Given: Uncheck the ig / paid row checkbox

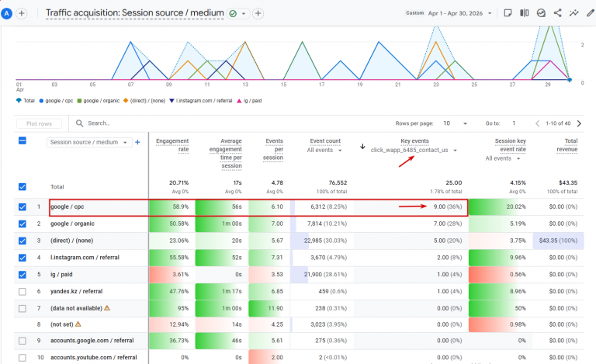Looking at the screenshot, I should [23, 274].
